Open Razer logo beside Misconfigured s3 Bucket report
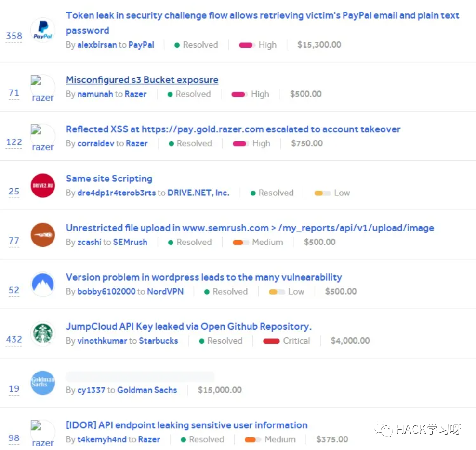 [x=43, y=88]
